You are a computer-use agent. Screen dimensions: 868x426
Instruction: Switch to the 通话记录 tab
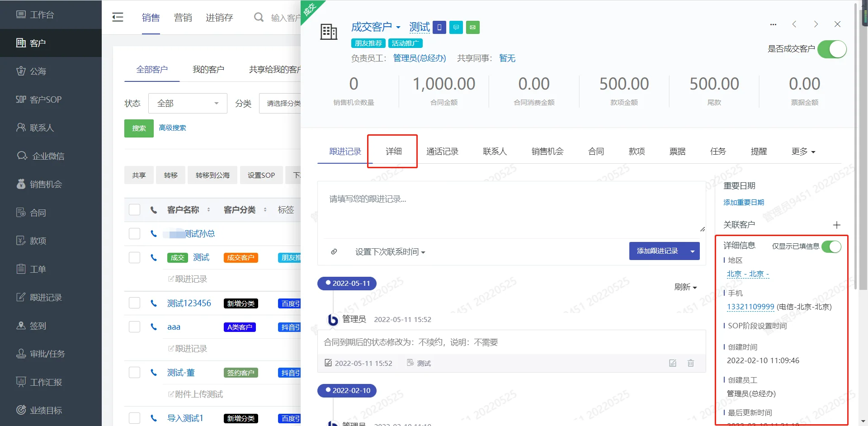point(442,151)
